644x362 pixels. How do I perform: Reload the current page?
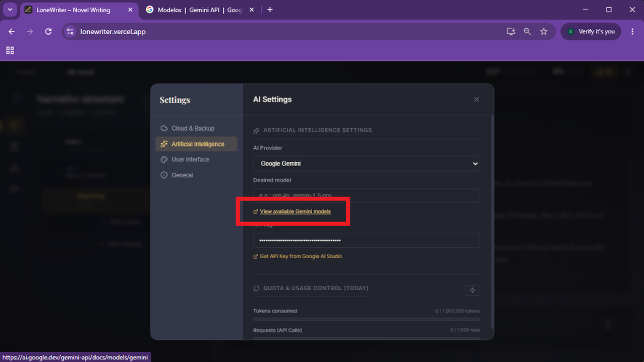(x=48, y=31)
